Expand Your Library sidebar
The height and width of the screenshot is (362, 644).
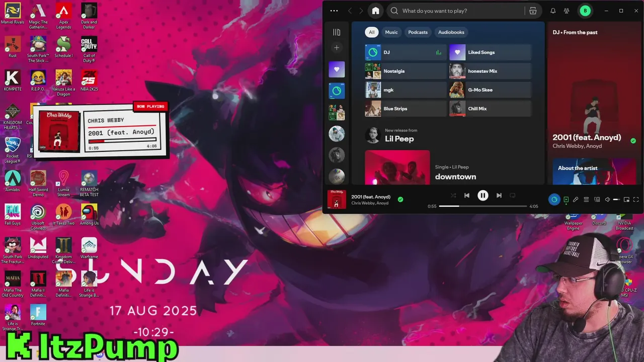tap(337, 32)
